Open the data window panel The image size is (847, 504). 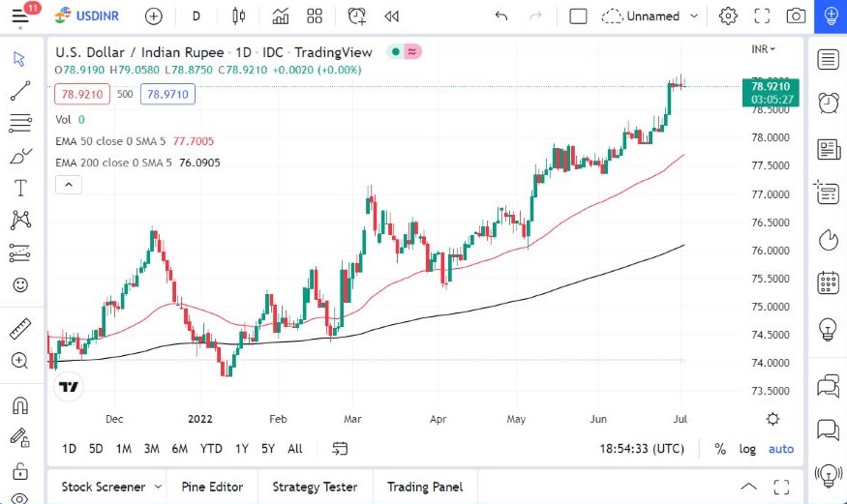828,193
